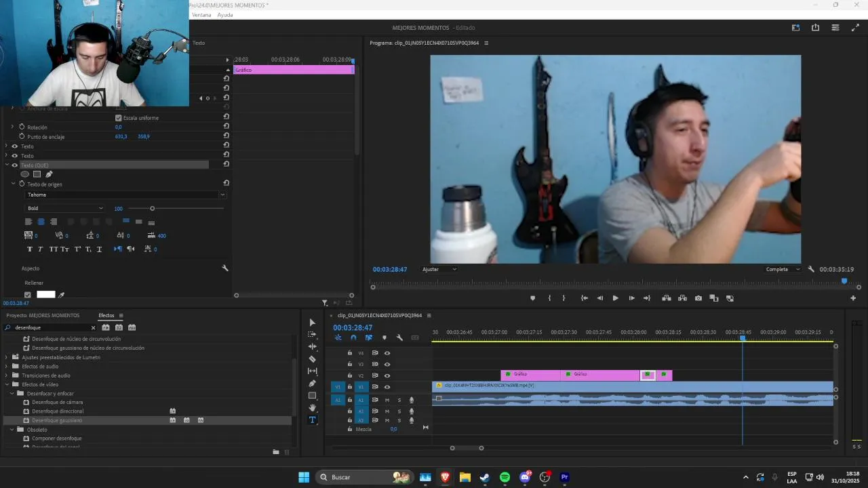Mute audio track A1
Viewport: 868px width, 488px height.
(x=387, y=400)
